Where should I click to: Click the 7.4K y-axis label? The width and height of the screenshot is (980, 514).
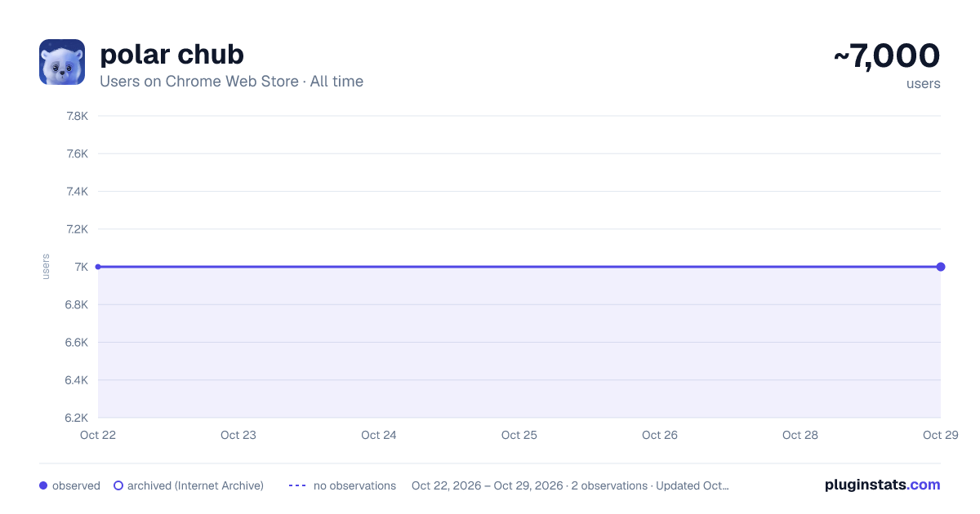(x=77, y=192)
